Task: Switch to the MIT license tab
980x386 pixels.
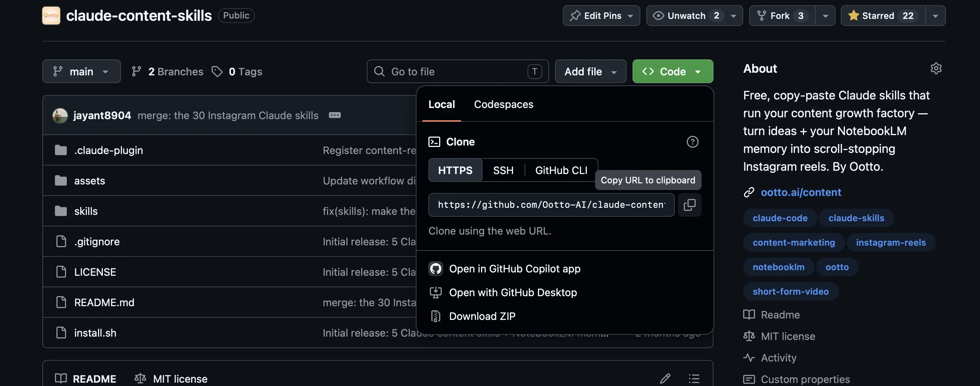Action: (x=171, y=379)
